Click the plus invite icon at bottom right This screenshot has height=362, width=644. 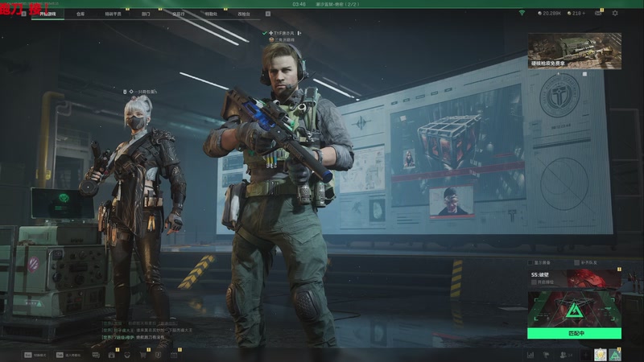point(586,355)
